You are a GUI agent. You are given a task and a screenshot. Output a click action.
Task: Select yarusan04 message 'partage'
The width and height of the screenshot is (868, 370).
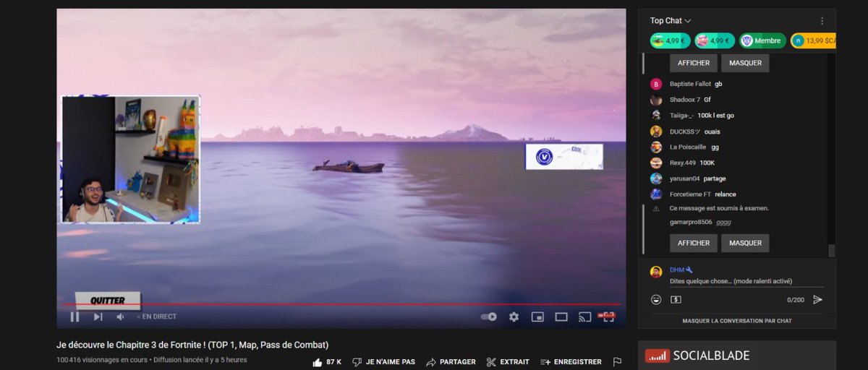tap(714, 178)
